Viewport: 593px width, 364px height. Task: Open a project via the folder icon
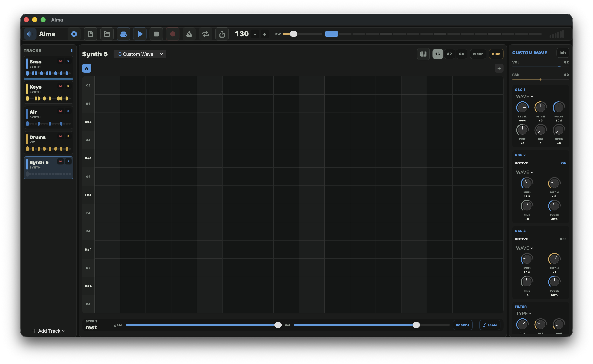pyautogui.click(x=107, y=34)
